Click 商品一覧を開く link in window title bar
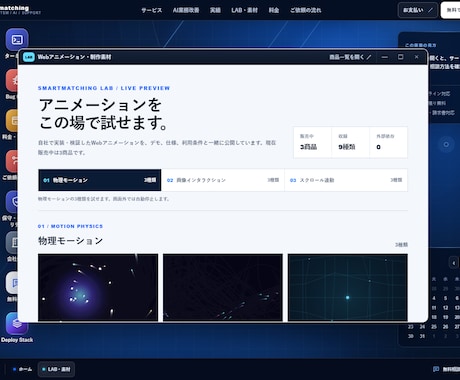Screen dimensions: 460x380 click(x=350, y=57)
